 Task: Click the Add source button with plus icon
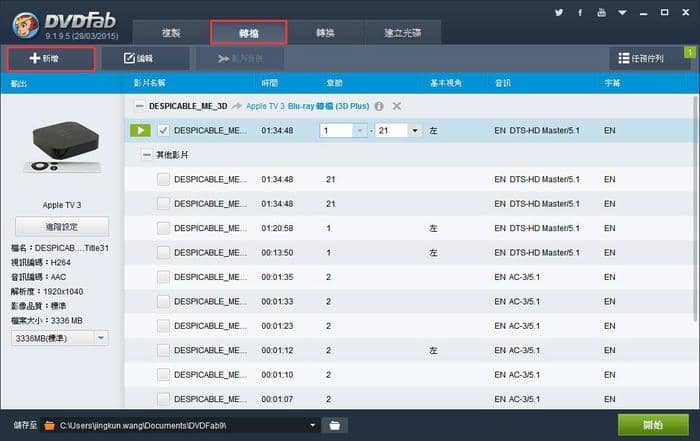tap(51, 58)
